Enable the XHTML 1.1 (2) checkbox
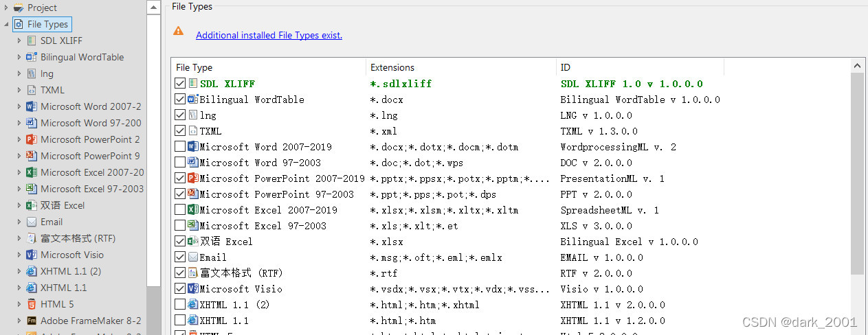 [180, 305]
